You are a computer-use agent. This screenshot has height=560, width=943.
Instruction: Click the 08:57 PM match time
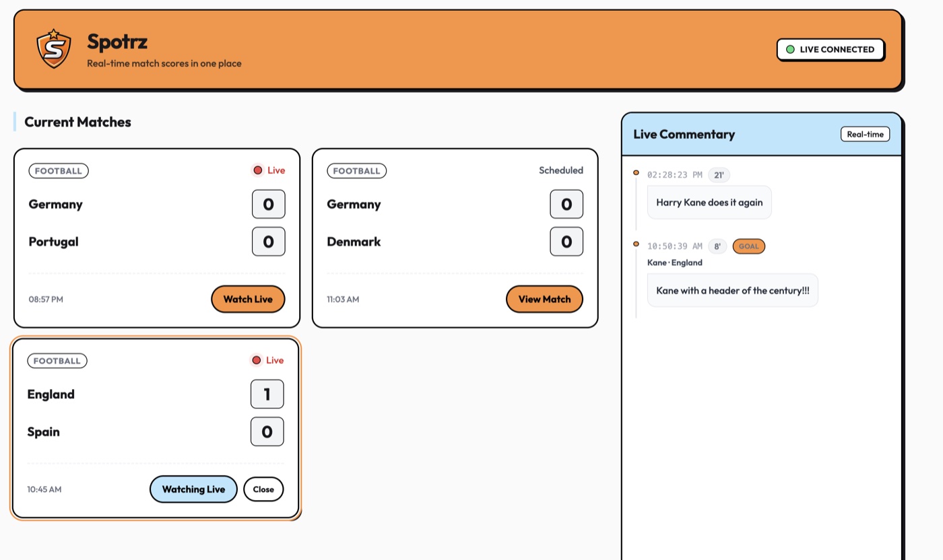pos(46,300)
